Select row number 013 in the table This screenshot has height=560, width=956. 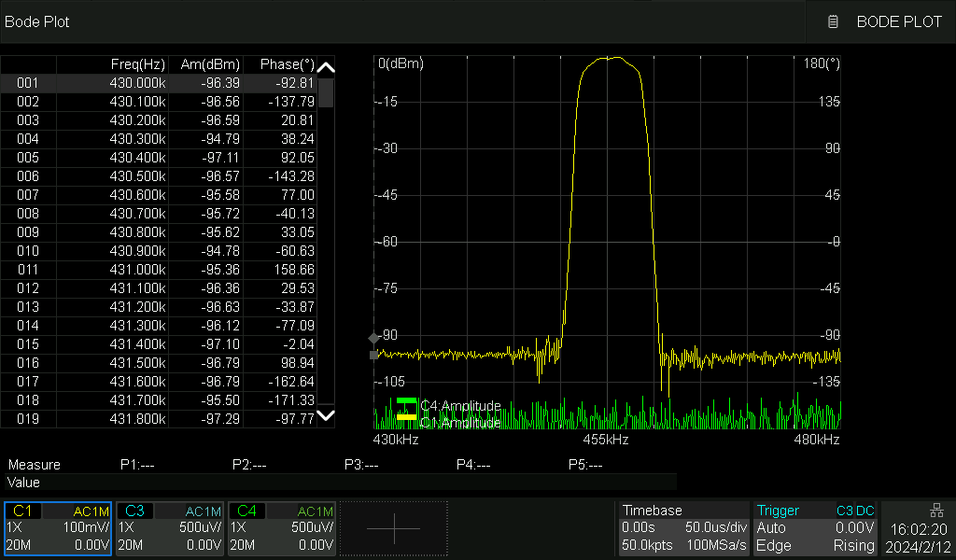point(28,307)
